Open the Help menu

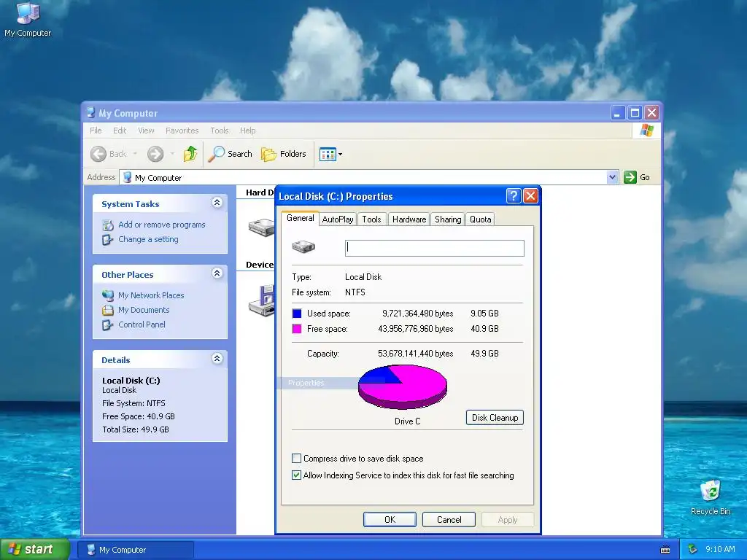(248, 131)
